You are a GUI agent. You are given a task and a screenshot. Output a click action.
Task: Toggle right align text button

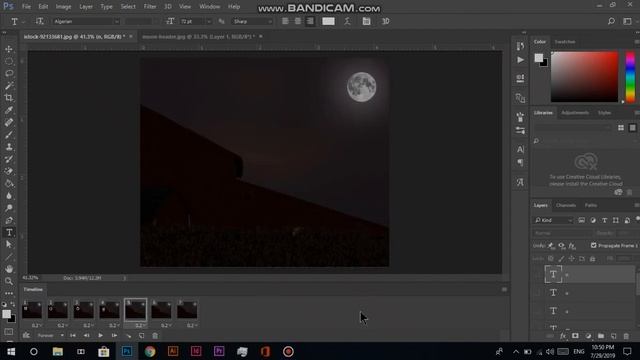tap(310, 21)
